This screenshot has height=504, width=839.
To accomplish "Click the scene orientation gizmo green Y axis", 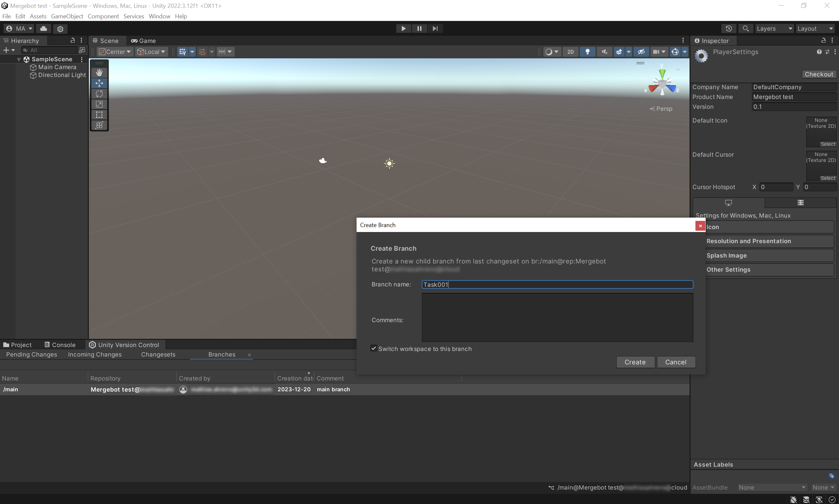I will tap(662, 73).
